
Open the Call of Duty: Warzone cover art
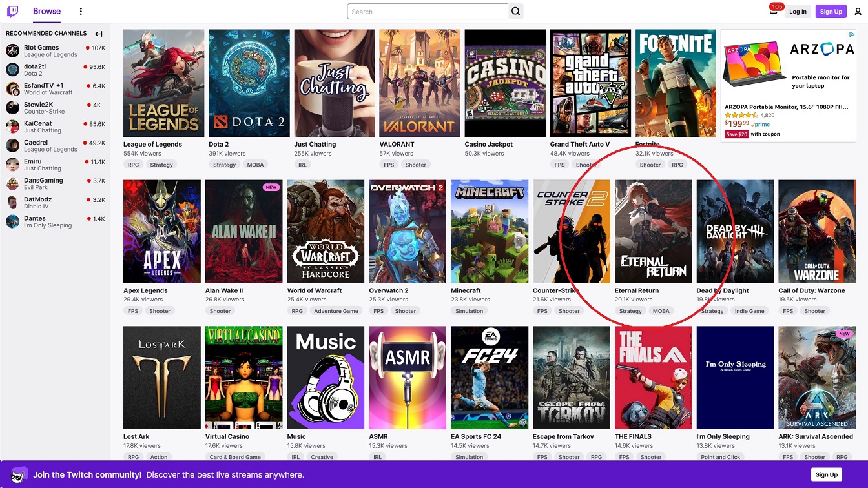[817, 232]
